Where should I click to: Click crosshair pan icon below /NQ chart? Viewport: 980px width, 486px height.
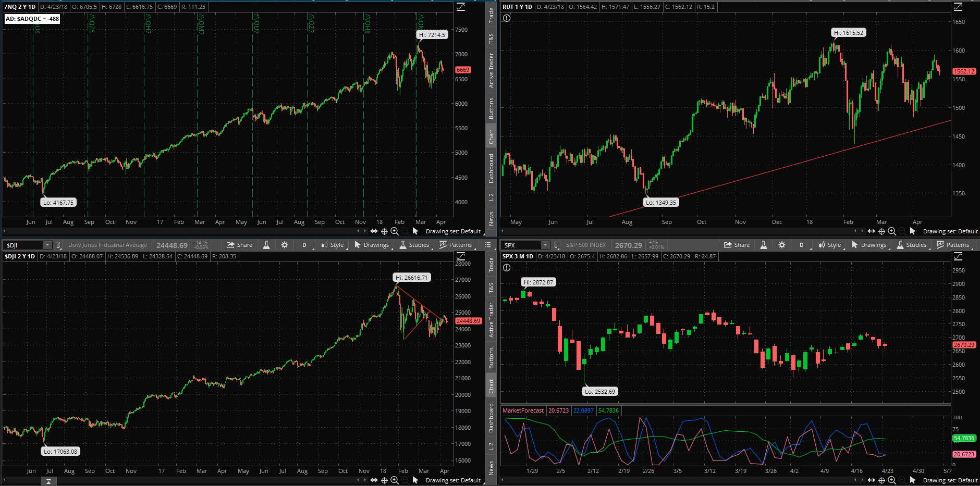(x=384, y=231)
